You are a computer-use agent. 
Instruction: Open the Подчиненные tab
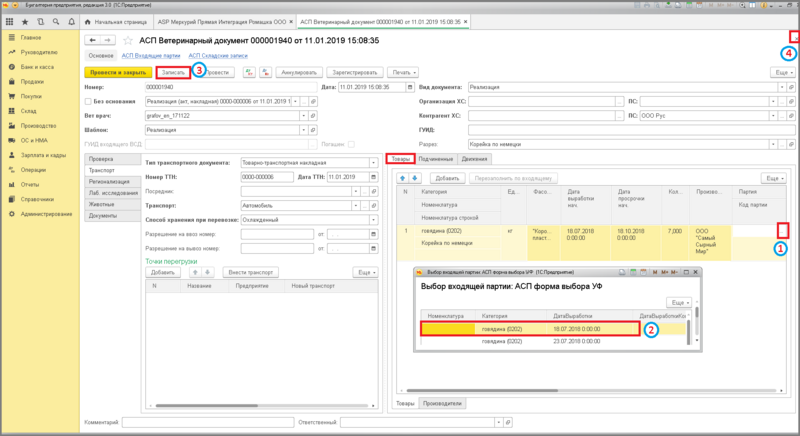pyautogui.click(x=436, y=159)
